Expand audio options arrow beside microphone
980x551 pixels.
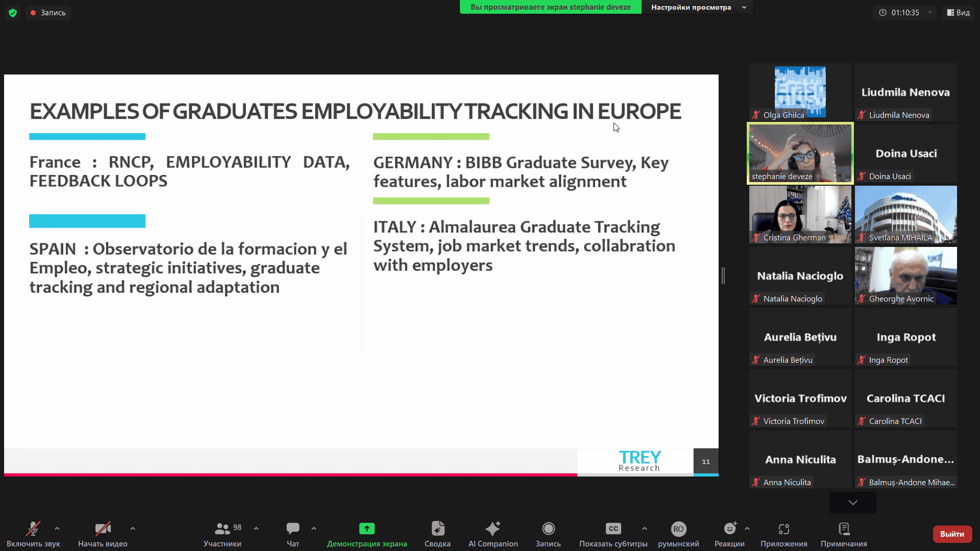coord(57,529)
